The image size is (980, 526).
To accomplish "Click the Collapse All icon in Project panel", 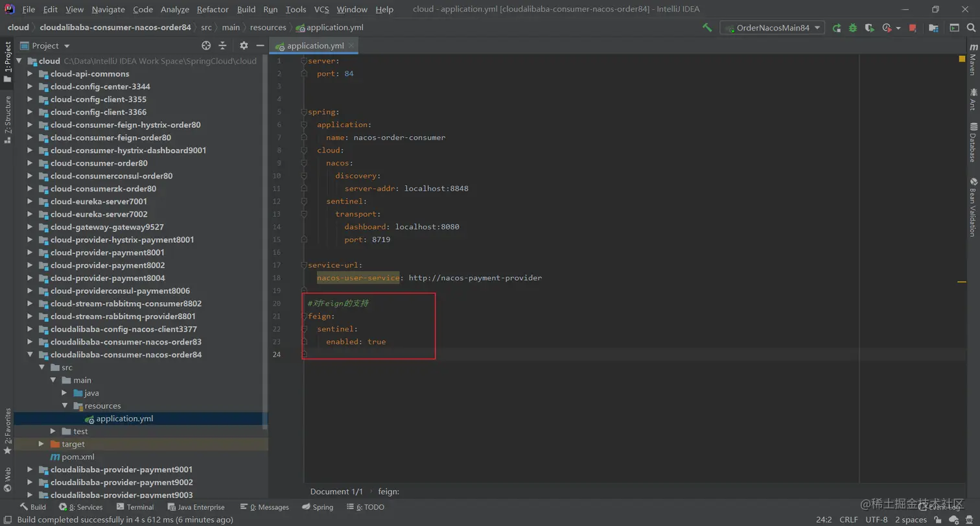I will tap(222, 45).
